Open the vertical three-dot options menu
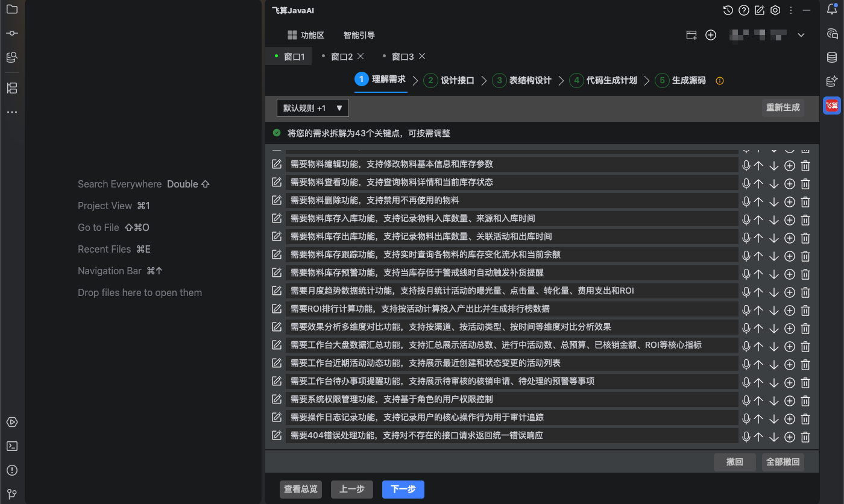This screenshot has height=504, width=844. pos(791,10)
